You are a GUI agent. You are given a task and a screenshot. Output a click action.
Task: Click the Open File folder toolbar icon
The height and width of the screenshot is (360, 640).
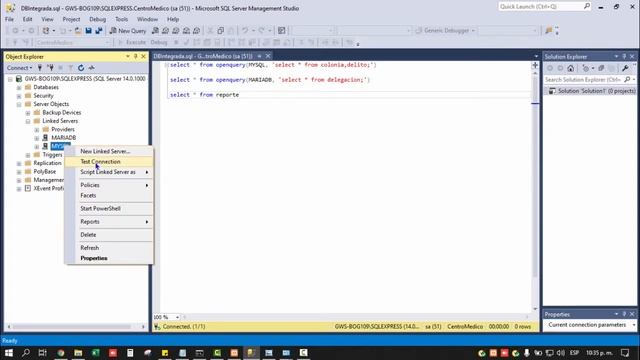click(x=78, y=31)
